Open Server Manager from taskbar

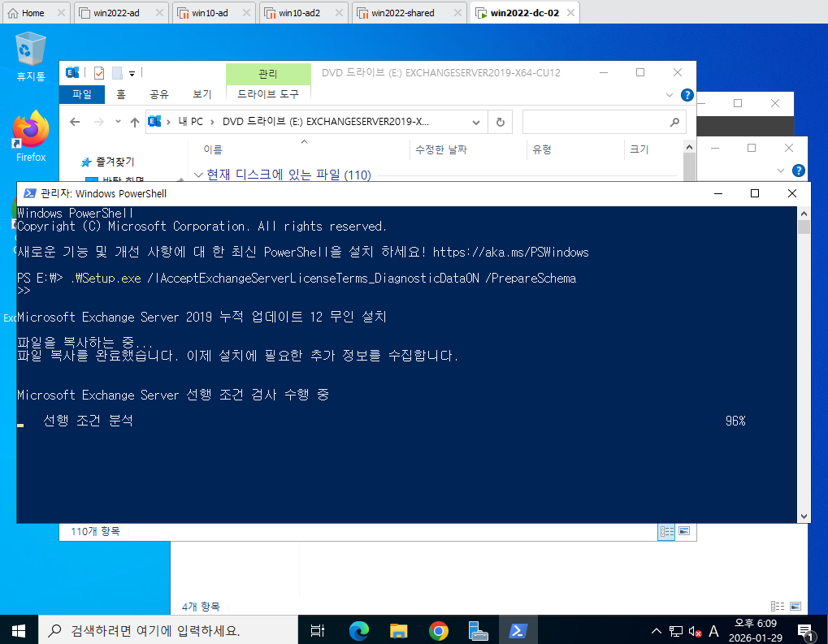click(x=478, y=630)
